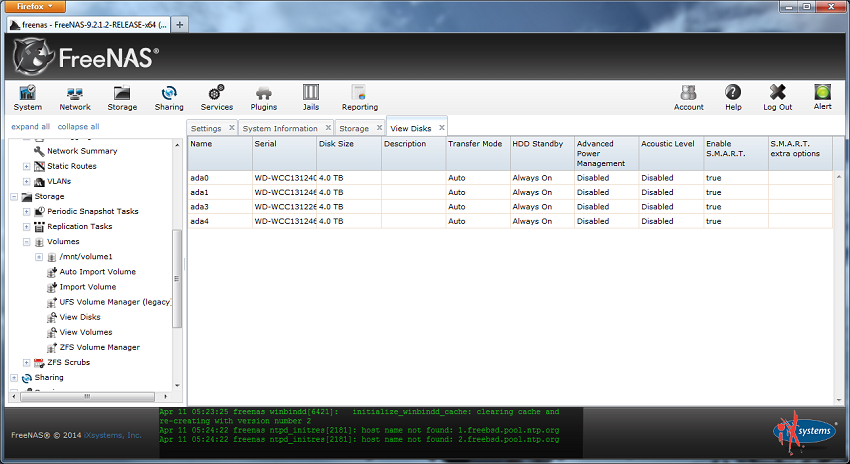This screenshot has height=464, width=850.
Task: Open the Network toolbar icon
Action: pos(75,93)
